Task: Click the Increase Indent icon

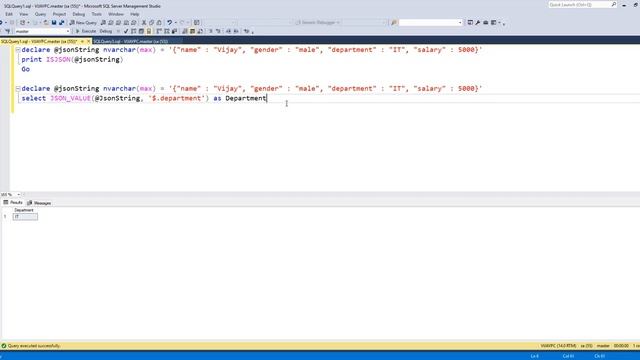Action: point(236,31)
